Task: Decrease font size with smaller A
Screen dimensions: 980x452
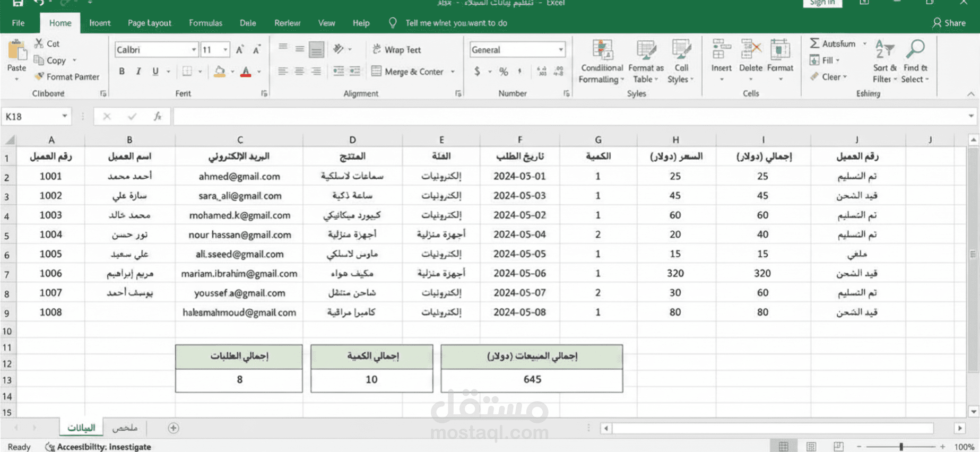Action: point(256,50)
